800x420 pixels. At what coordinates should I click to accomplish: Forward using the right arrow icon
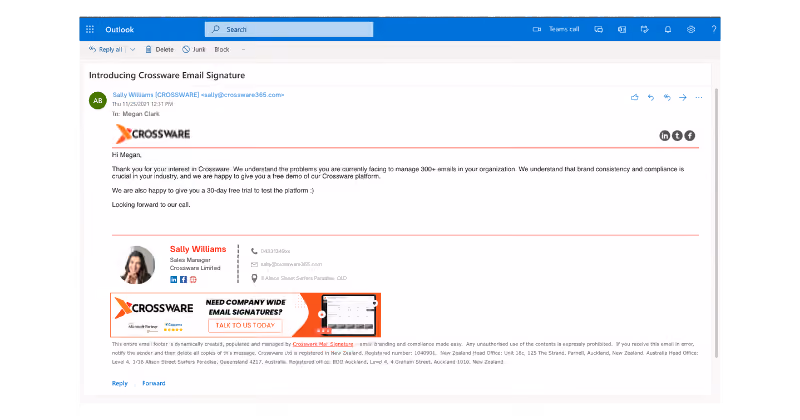[x=683, y=97]
